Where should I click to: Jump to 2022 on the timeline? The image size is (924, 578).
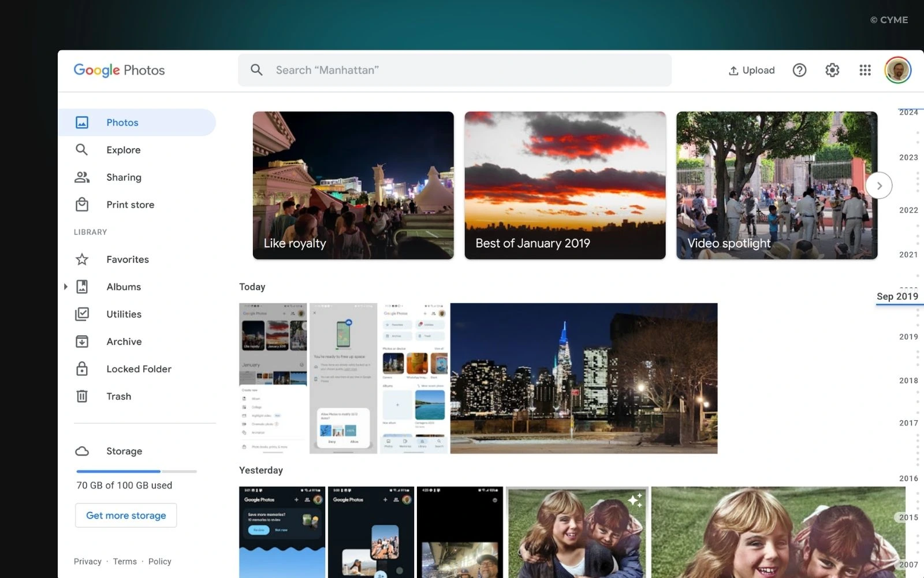tap(908, 210)
